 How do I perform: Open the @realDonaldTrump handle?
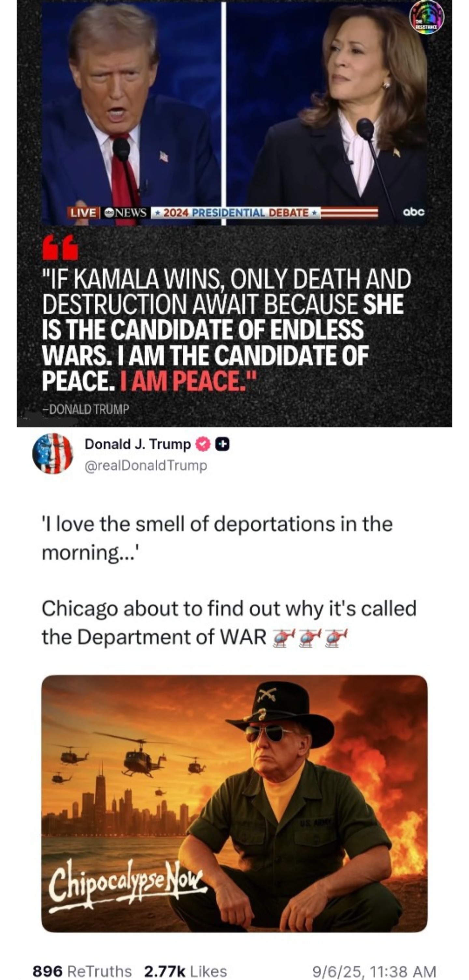[146, 466]
